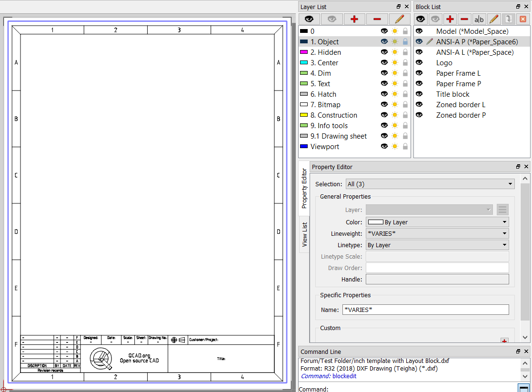Open the Selection dropdown showing All (3)
Image resolution: width=532 pixels, height=392 pixels.
pos(428,184)
